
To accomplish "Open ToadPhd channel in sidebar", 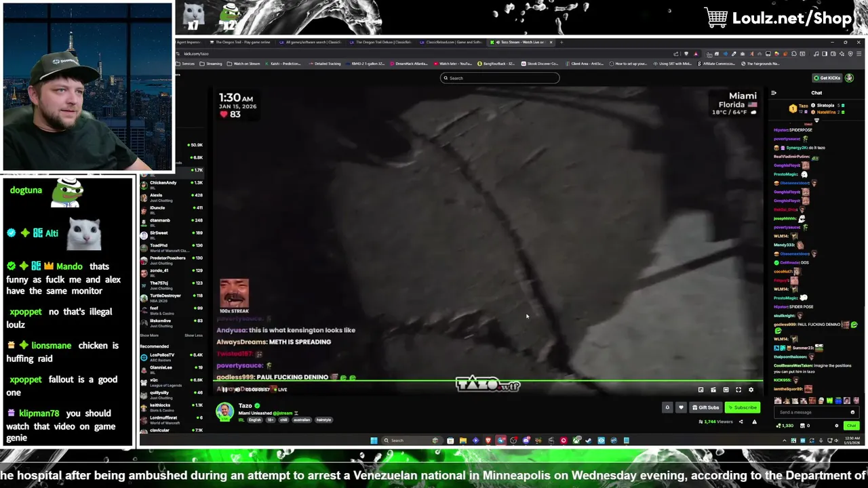I will (171, 247).
